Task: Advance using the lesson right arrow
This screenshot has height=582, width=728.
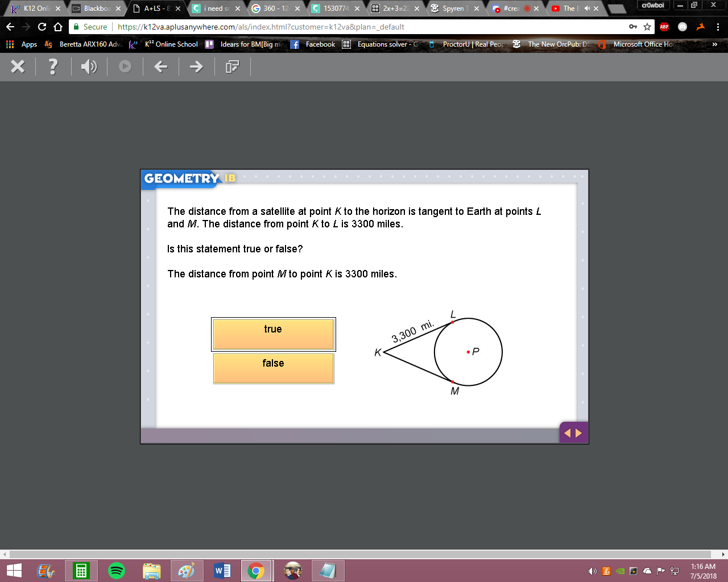Action: [196, 66]
